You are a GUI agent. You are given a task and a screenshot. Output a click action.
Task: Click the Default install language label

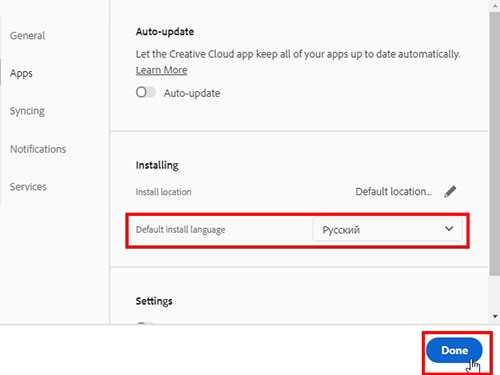tap(180, 230)
